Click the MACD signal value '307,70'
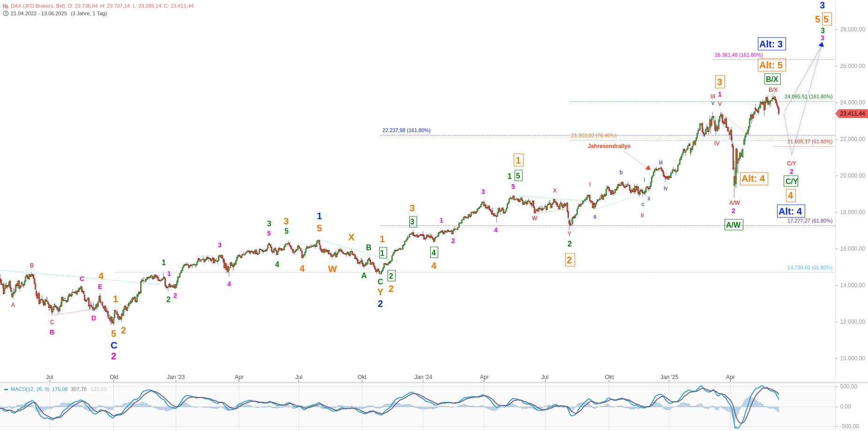 click(x=79, y=389)
